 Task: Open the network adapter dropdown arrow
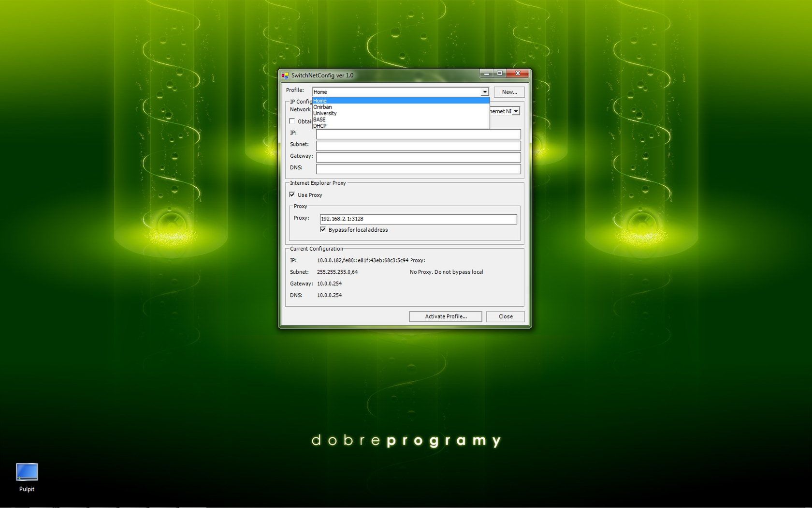(x=516, y=111)
